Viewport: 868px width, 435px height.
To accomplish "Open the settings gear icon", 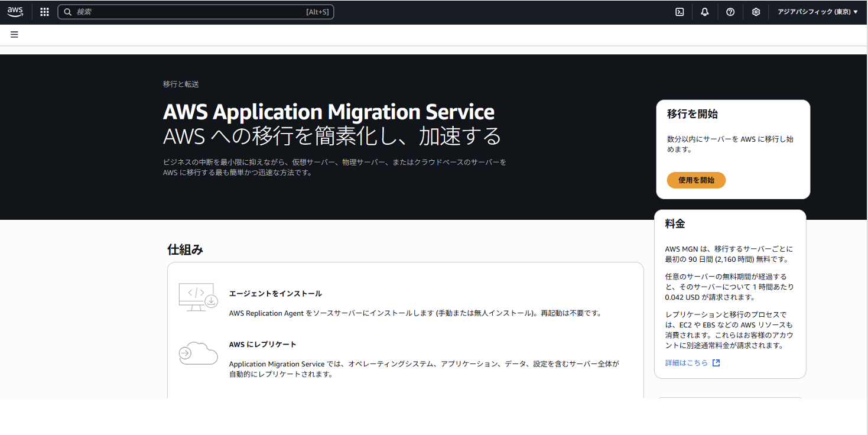I will [x=756, y=12].
